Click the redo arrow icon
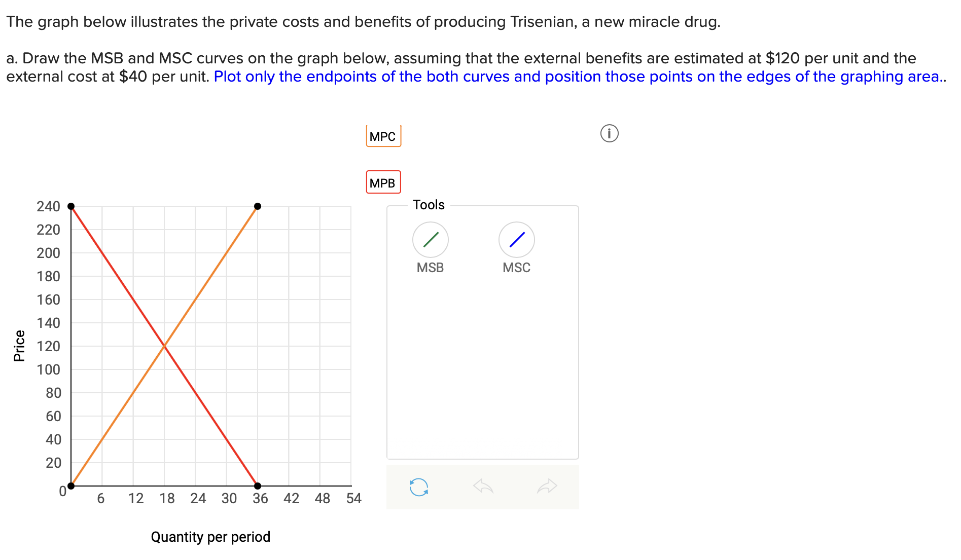Image resolution: width=961 pixels, height=560 pixels. coord(547,487)
